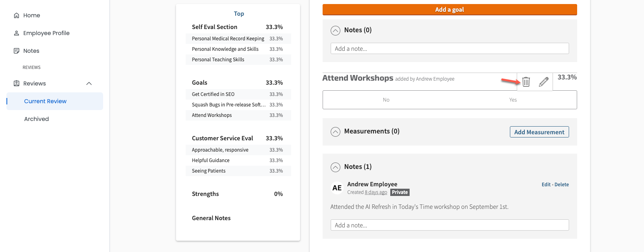Collapse the Reviews menu chevron
This screenshot has height=252, width=644.
pos(89,83)
